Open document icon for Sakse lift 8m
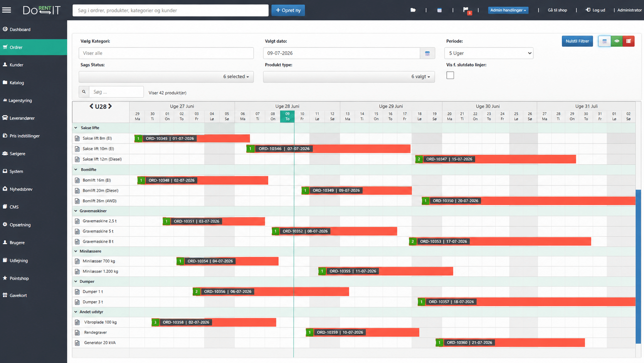The image size is (644, 363). coord(77,138)
